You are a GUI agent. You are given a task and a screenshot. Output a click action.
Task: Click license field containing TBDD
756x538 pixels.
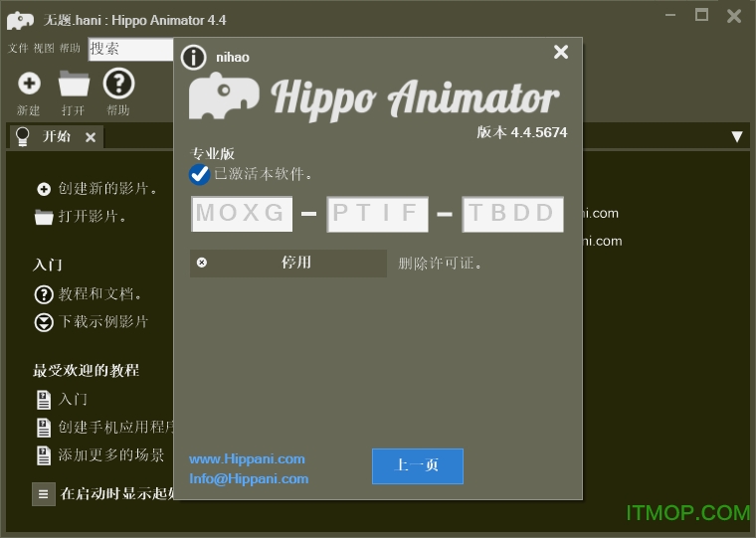512,214
